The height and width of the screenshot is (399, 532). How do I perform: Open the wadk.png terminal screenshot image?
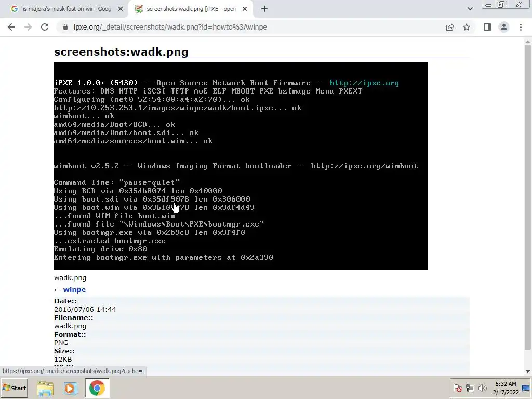click(241, 166)
